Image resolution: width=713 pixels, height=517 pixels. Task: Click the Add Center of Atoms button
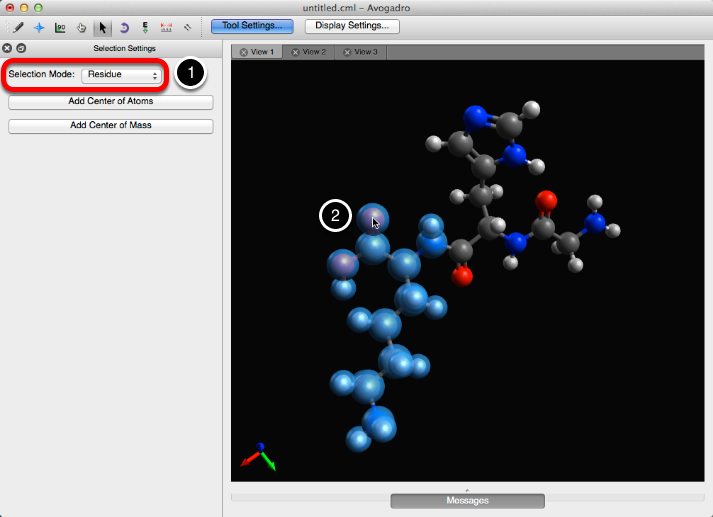point(111,102)
